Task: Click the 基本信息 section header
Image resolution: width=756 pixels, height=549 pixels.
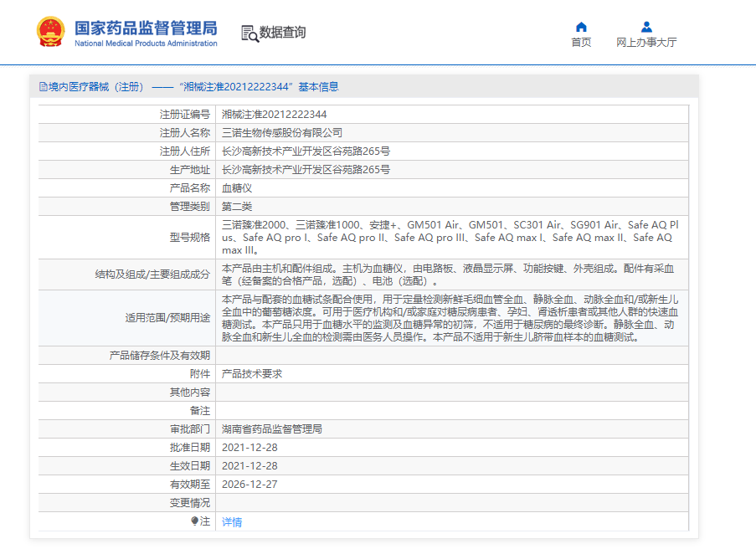Action: (318, 87)
